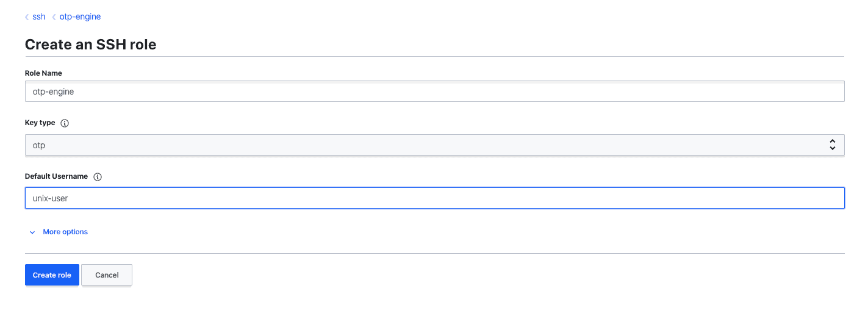Click the chevron icon before ssh breadcrumb
The height and width of the screenshot is (327, 868).
(x=27, y=17)
